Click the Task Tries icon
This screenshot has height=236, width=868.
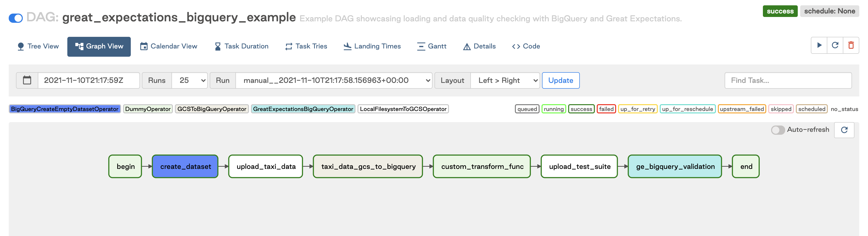pyautogui.click(x=288, y=46)
